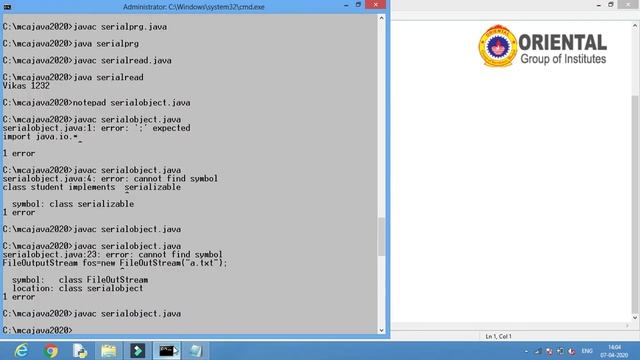Switch to the dark green arrow taskbar app
The image size is (640, 360).
[x=138, y=351]
